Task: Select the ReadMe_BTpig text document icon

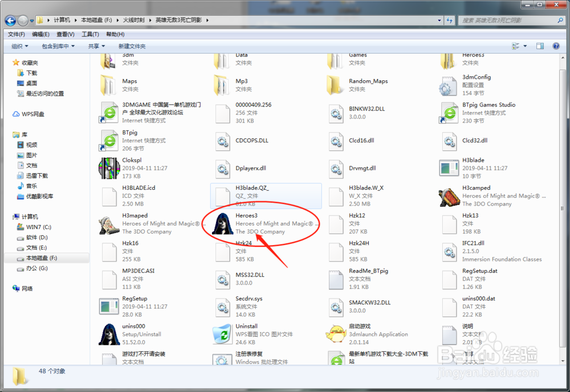Action: tap(336, 279)
